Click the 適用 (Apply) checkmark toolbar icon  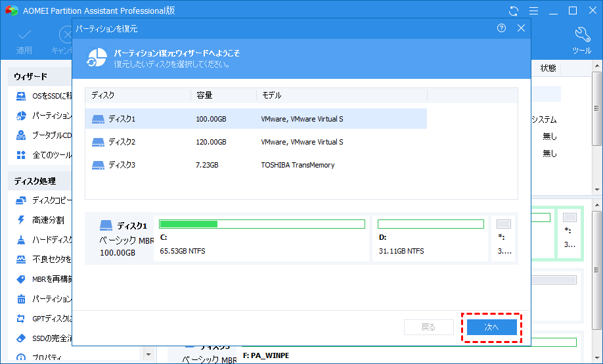pos(24,35)
